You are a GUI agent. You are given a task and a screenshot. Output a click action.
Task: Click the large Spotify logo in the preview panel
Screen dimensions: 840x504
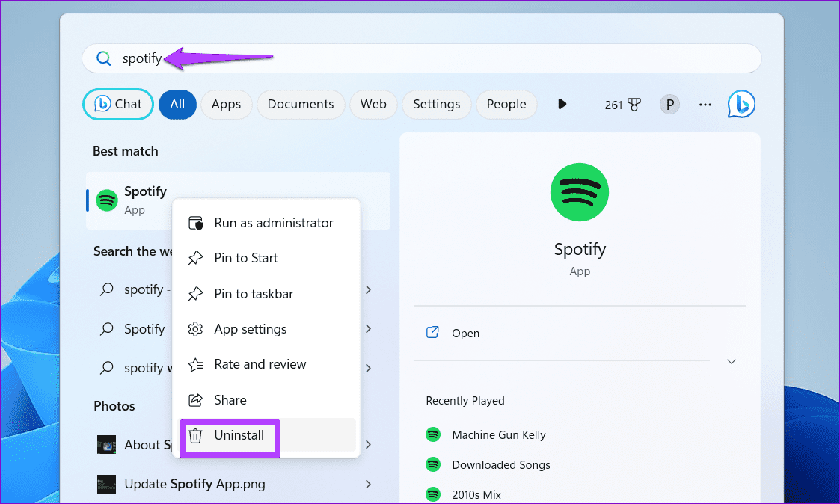pyautogui.click(x=580, y=192)
